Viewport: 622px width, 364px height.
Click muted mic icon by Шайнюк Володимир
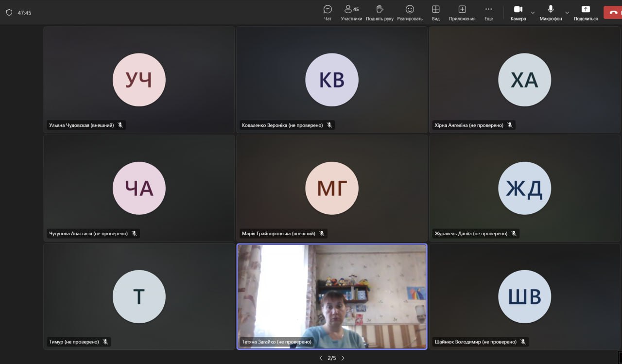point(523,342)
